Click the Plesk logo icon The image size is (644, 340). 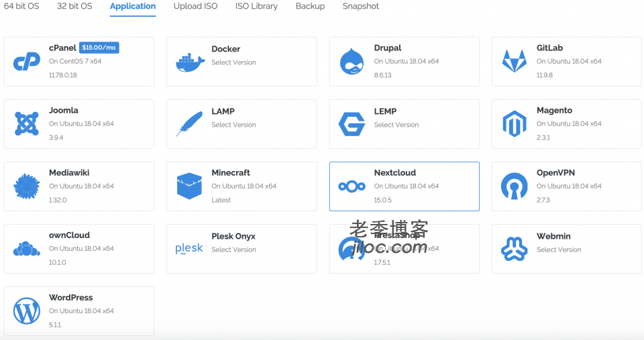point(189,248)
